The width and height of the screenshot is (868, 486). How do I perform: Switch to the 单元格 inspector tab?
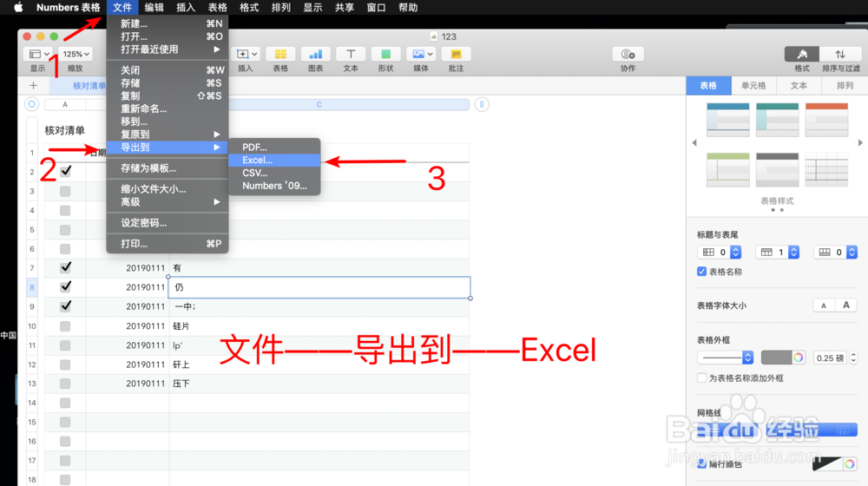click(x=753, y=85)
